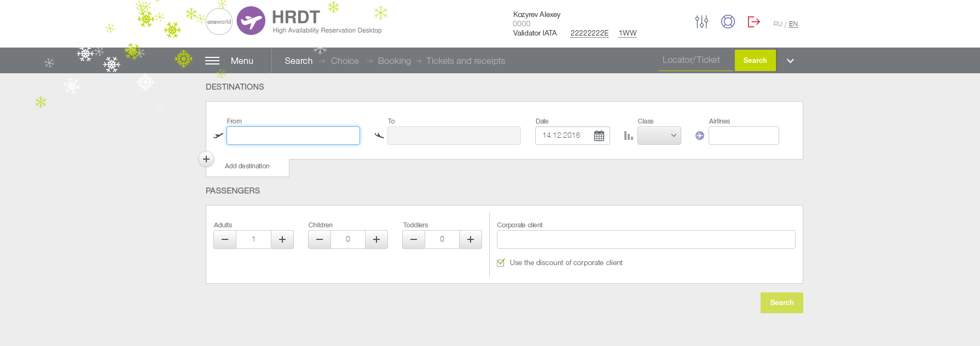Click the plus Add destination icon
This screenshot has height=346, width=980.
(206, 159)
